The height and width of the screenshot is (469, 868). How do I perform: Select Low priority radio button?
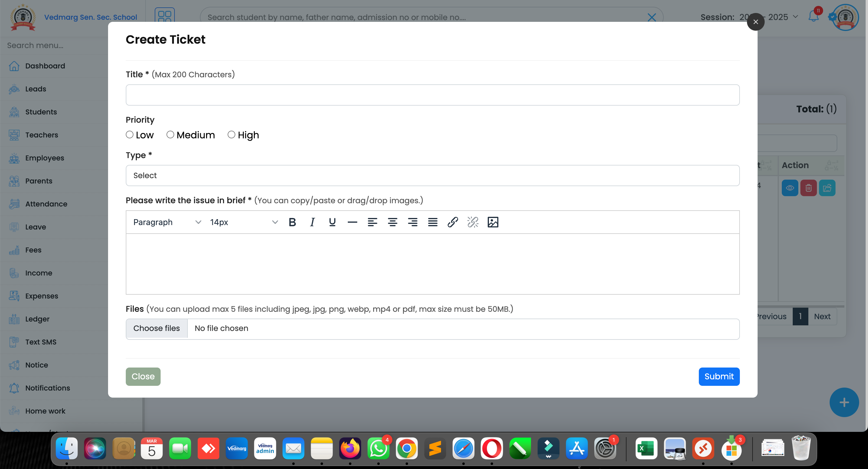point(130,135)
